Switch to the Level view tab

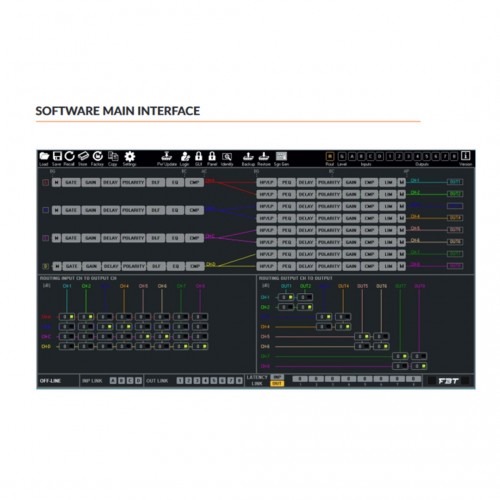point(342,156)
